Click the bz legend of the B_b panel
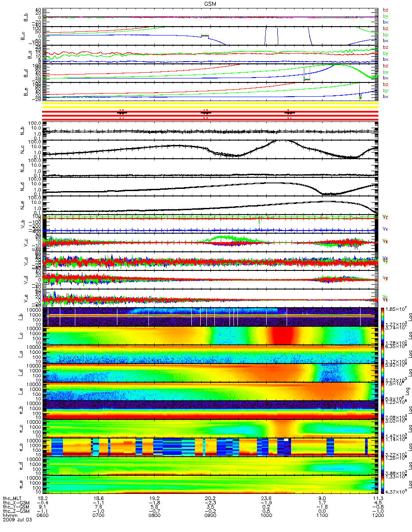Image resolution: width=412 pixels, height=532 pixels. 385,10
